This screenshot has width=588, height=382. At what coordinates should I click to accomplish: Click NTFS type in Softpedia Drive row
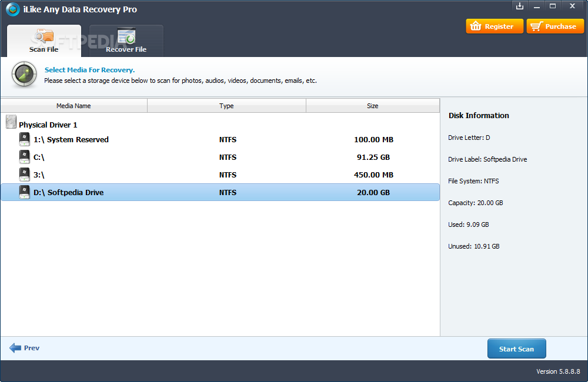click(x=228, y=192)
